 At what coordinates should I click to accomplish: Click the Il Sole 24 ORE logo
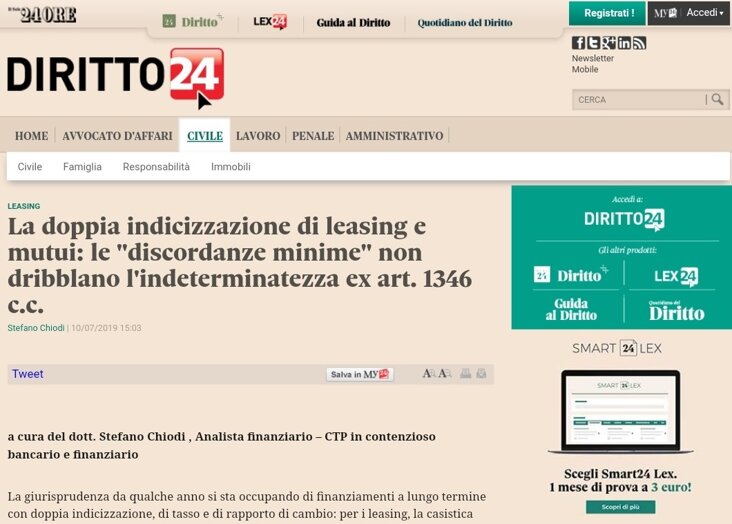click(x=42, y=15)
